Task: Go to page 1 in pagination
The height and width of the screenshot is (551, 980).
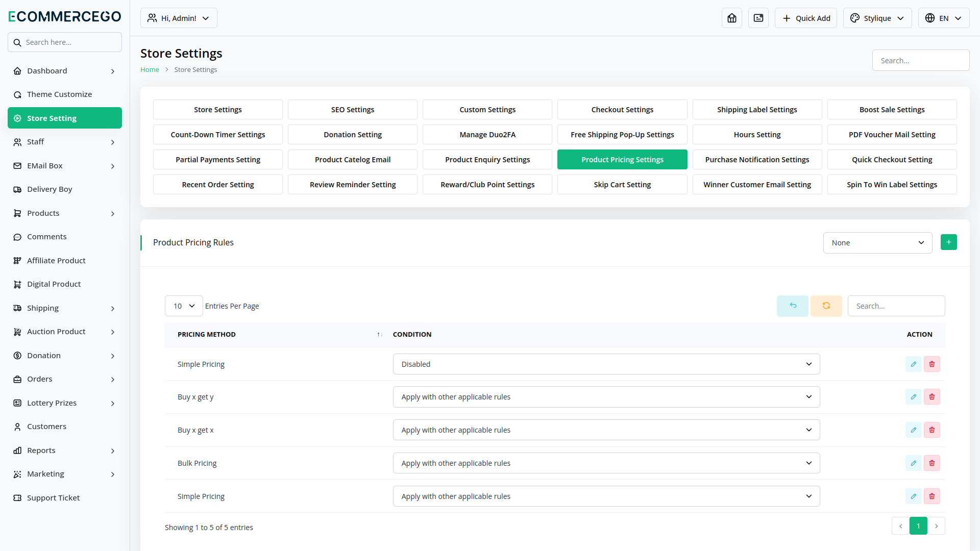Action: click(x=918, y=526)
